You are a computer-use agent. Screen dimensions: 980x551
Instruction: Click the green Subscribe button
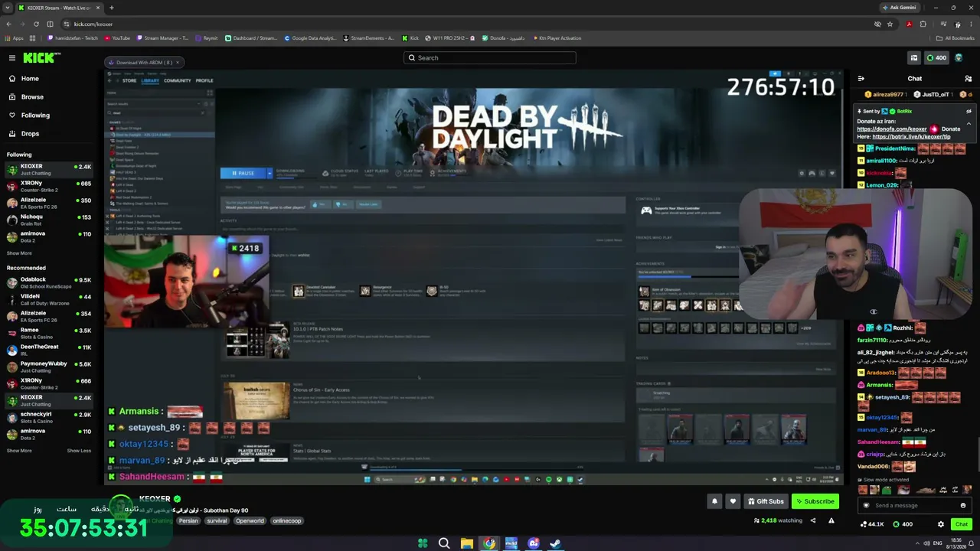pos(815,501)
